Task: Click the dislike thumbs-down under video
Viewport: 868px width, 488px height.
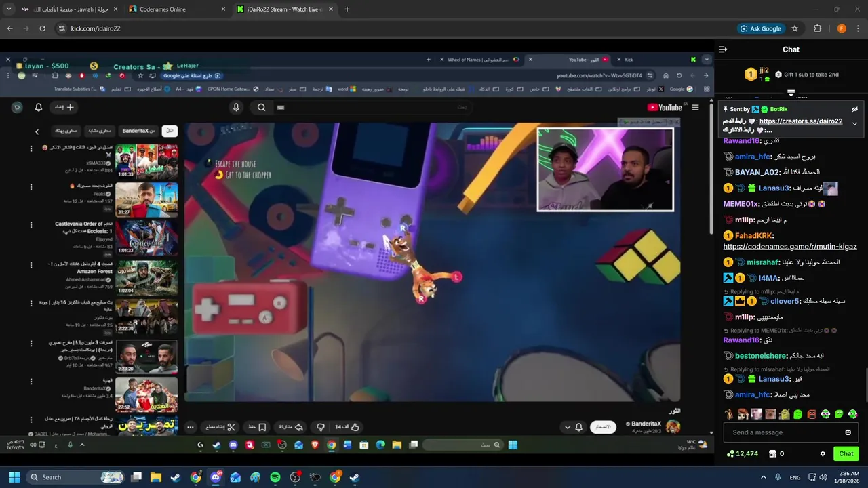Action: pos(321,427)
